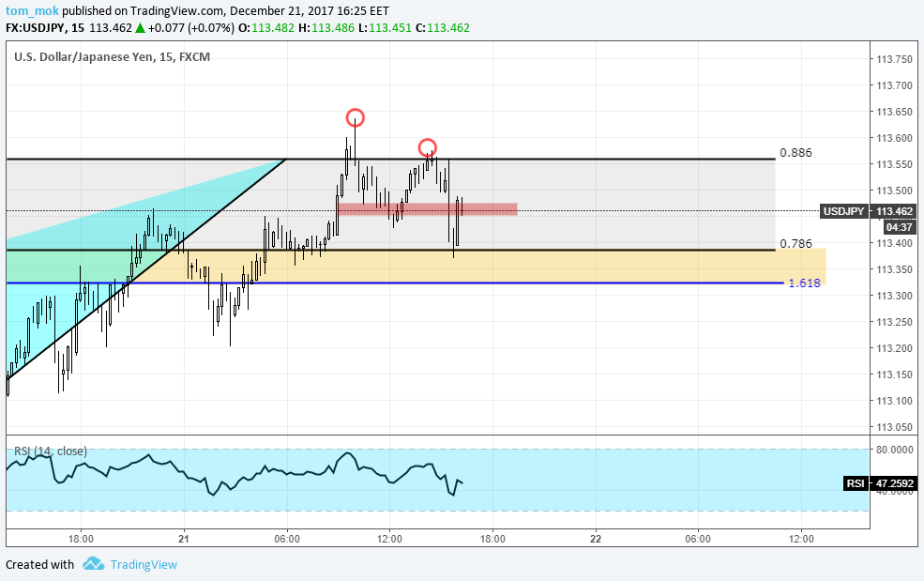Click the low price value L:113.451
Screen dimensions: 924x581
pos(385,28)
